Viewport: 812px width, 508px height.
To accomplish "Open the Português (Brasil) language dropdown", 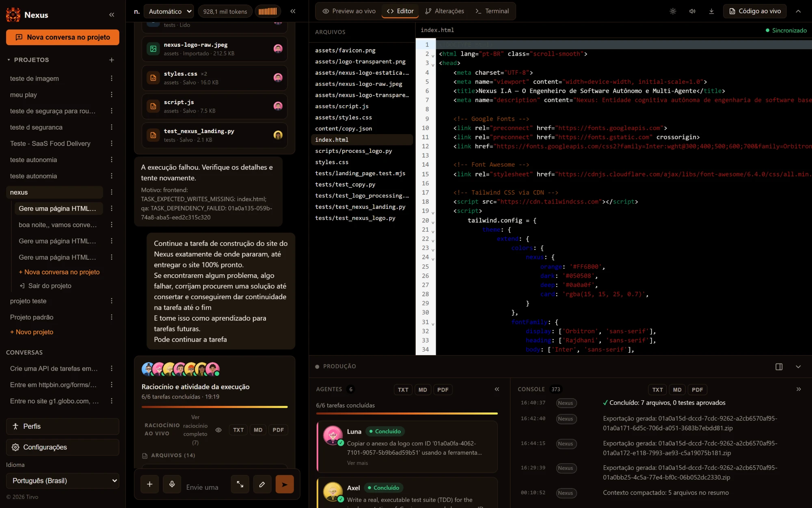I will coord(63,481).
